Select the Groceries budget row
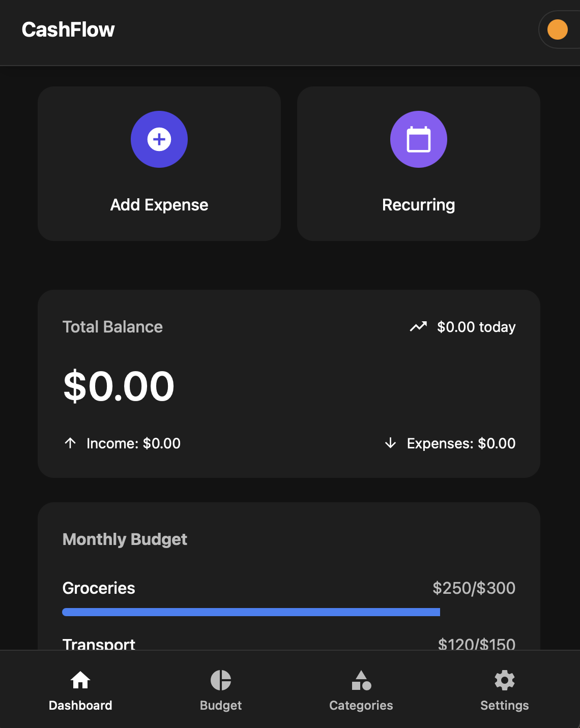 [x=289, y=598]
